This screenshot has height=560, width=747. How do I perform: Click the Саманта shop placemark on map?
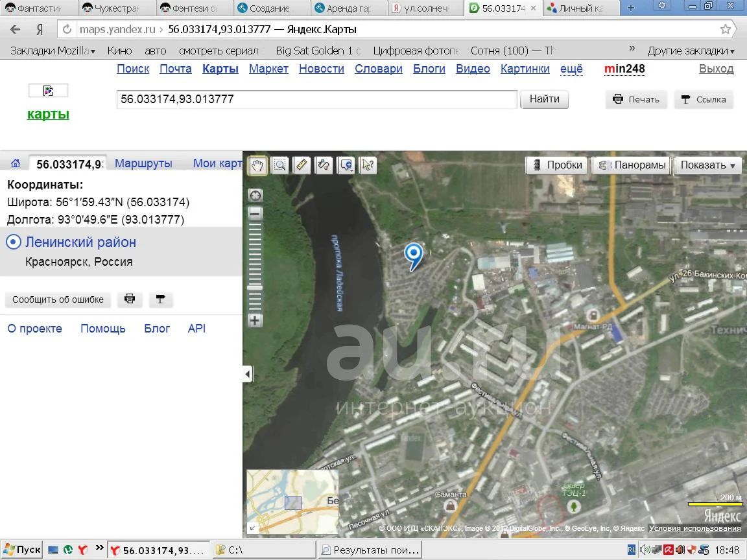449,506
